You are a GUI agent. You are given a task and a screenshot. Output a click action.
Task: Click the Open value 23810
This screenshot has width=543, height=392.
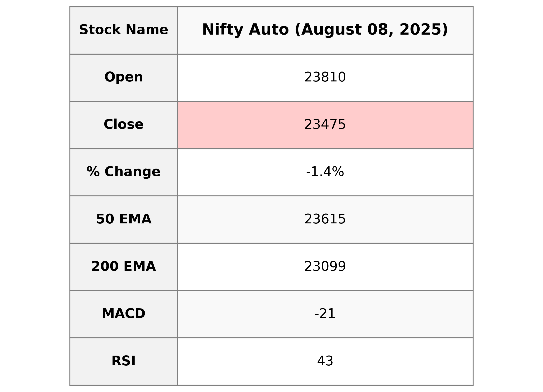(325, 78)
